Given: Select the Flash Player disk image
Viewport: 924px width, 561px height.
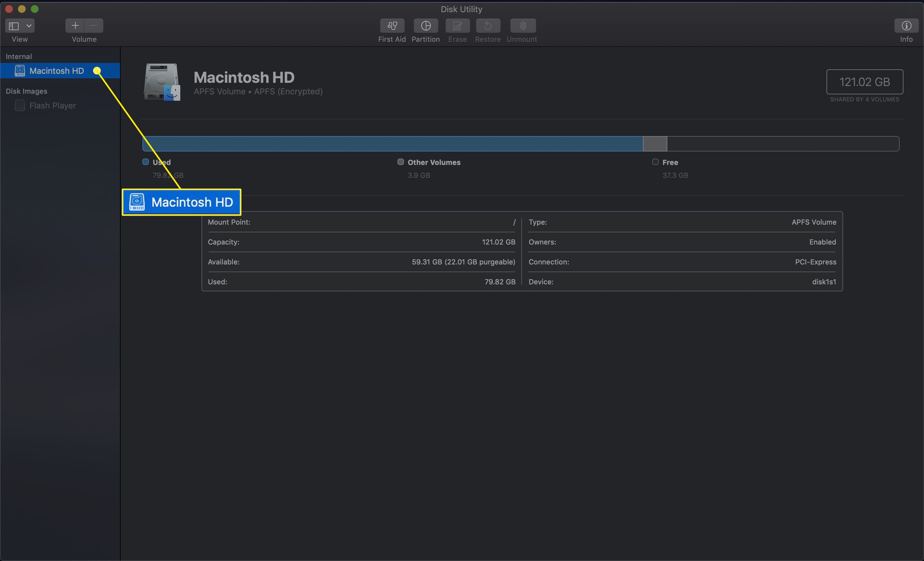Looking at the screenshot, I should coord(60,105).
